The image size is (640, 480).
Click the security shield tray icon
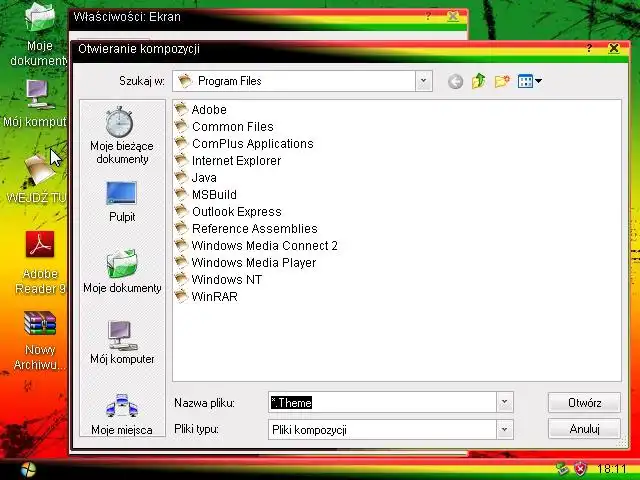580,469
